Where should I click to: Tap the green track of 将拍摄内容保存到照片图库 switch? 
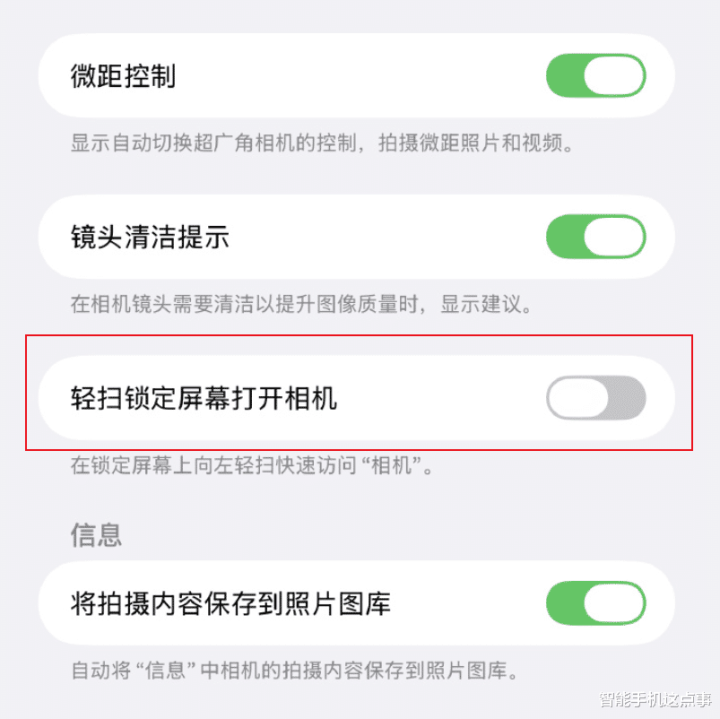click(x=565, y=603)
